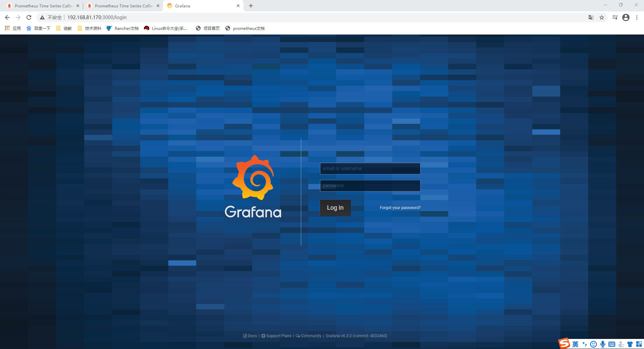The image size is (644, 349).
Task: Open the Sogou emoji face icon
Action: (593, 344)
